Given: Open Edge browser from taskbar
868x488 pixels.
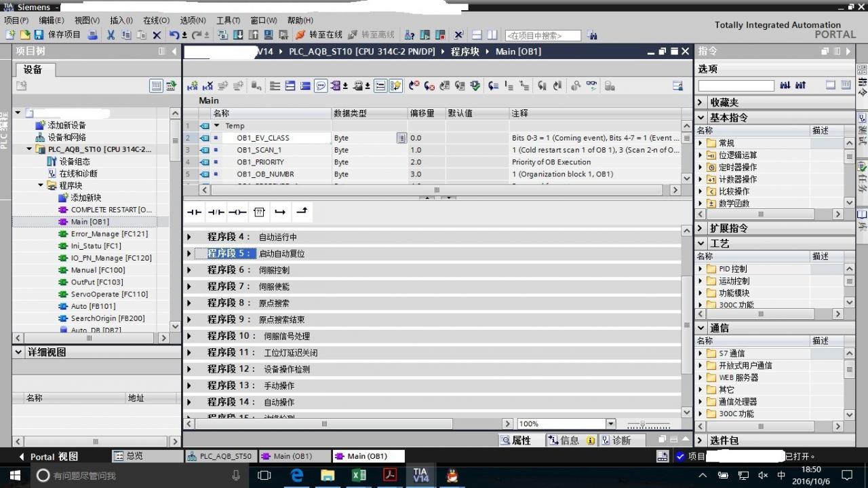Looking at the screenshot, I should pyautogui.click(x=297, y=476).
